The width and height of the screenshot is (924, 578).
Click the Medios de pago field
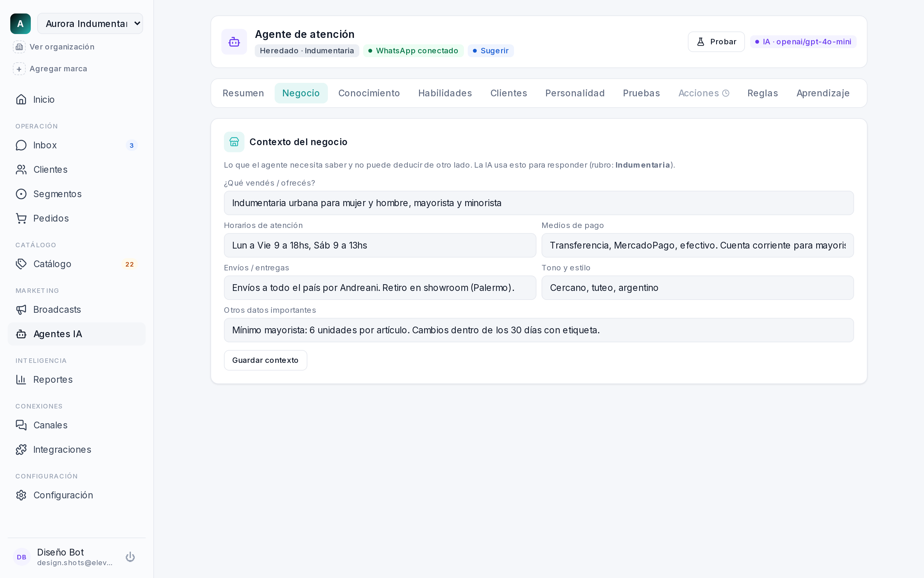(x=697, y=245)
